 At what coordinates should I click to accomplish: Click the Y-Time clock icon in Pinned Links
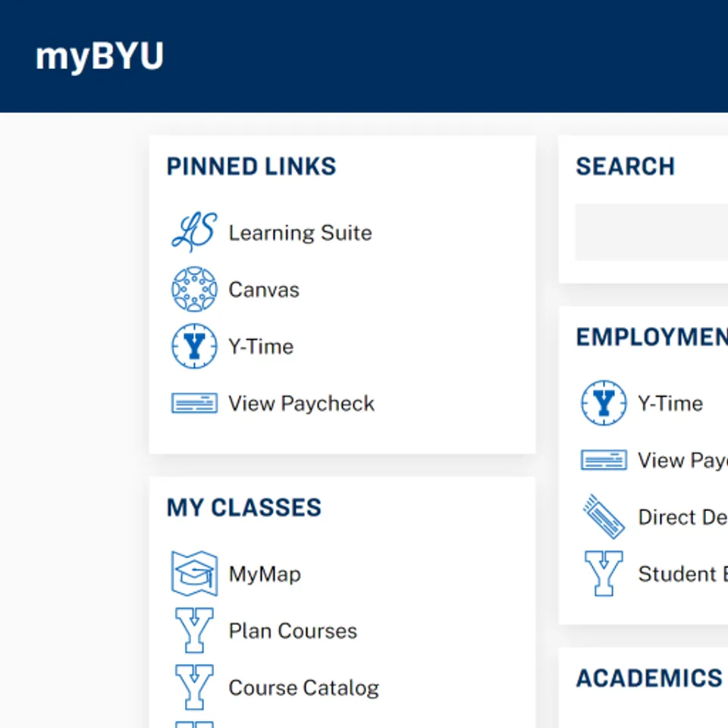[x=194, y=347]
